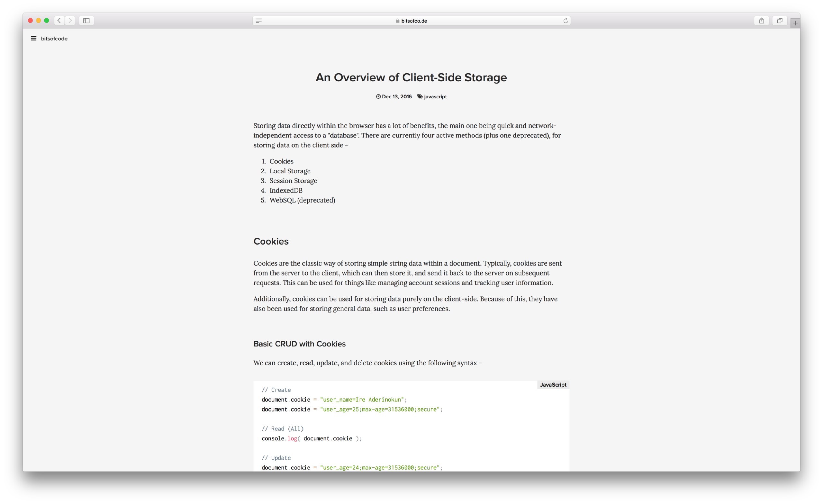The width and height of the screenshot is (823, 504).
Task: Click the Cookies list item
Action: pos(282,161)
